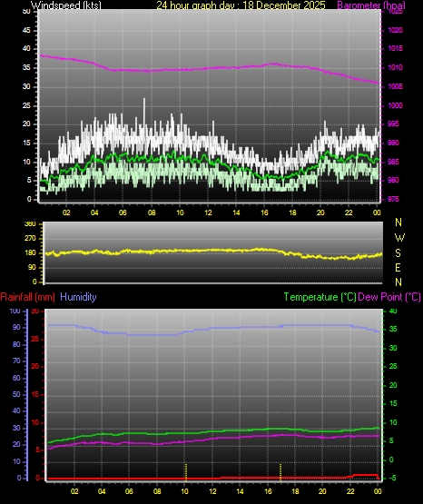
Task: Click the 24 hour graph day title
Action: point(241,5)
